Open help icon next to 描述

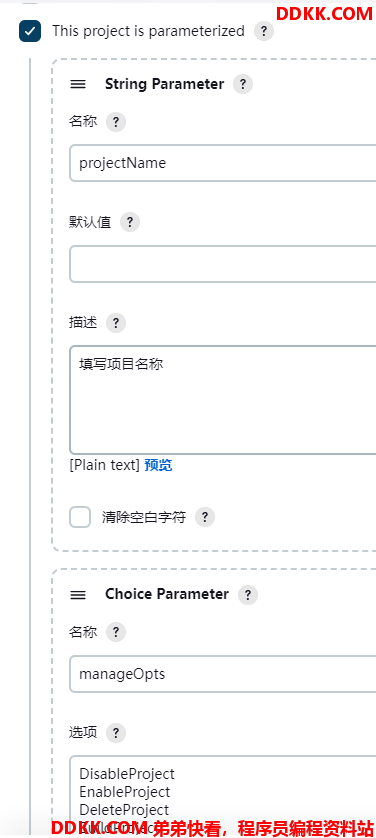pyautogui.click(x=116, y=323)
